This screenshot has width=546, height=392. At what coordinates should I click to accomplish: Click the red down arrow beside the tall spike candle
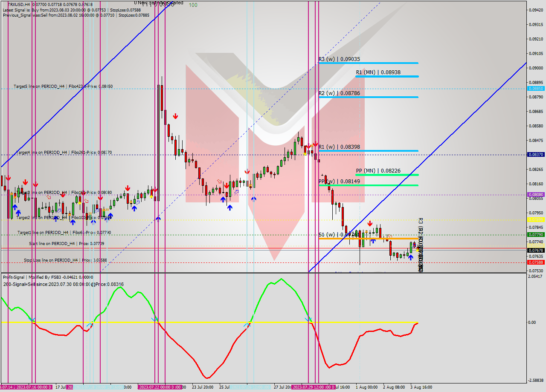[x=175, y=115]
